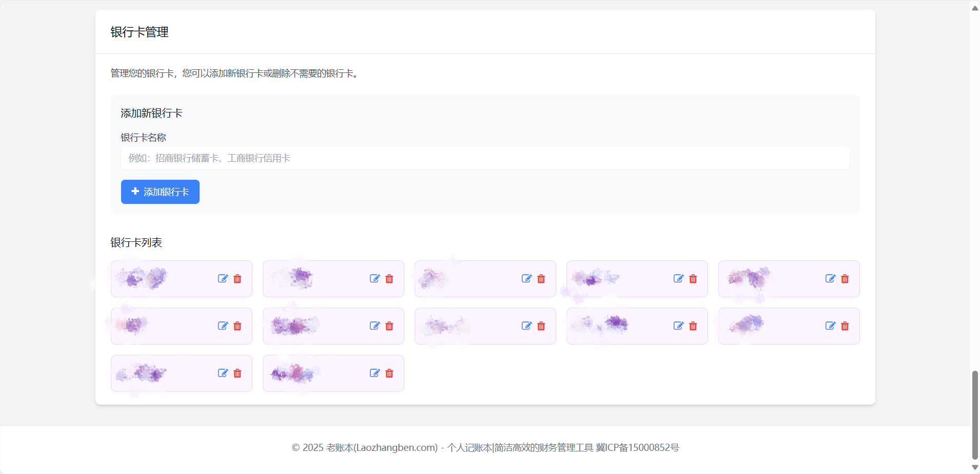Delete the third bank card in top row
Image resolution: width=980 pixels, height=474 pixels.
point(541,279)
